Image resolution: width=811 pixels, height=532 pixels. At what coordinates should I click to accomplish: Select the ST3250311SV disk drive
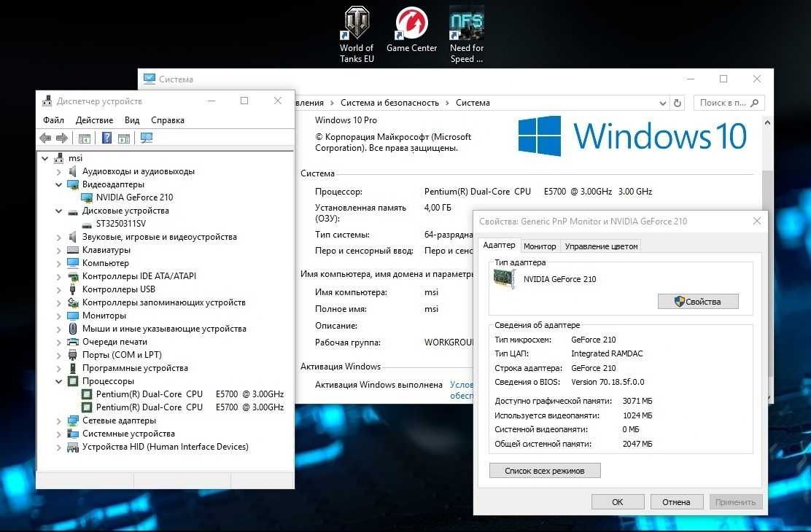tap(121, 224)
